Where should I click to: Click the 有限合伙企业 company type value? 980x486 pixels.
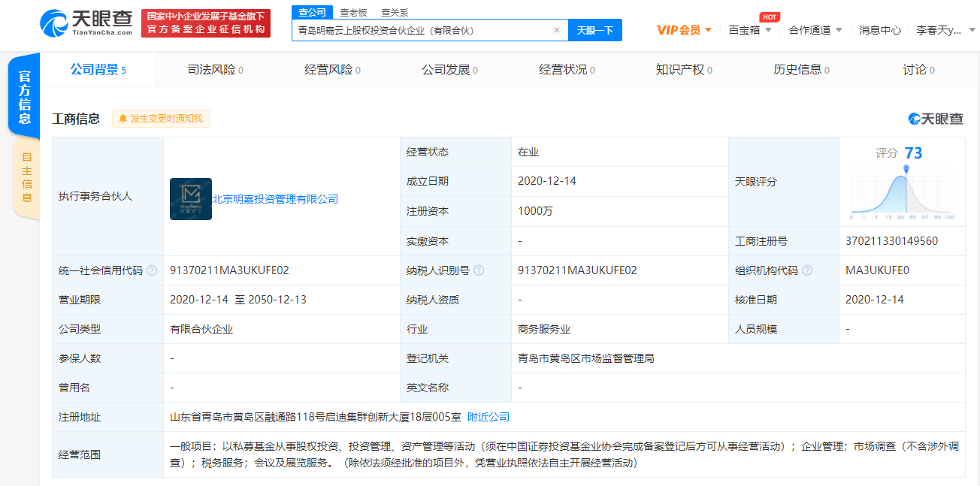pos(201,329)
